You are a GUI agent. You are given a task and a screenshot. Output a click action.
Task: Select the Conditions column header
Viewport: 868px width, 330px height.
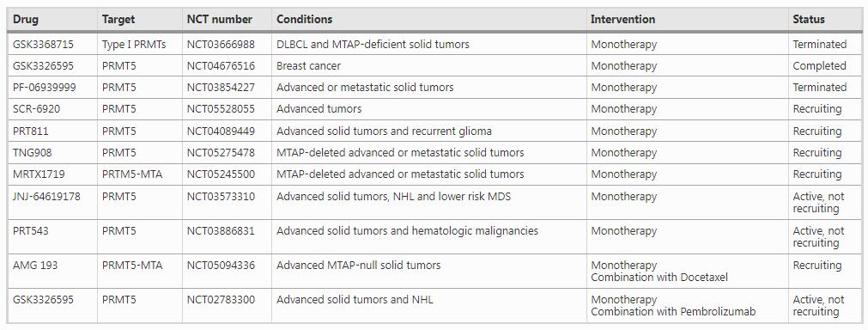pos(305,20)
